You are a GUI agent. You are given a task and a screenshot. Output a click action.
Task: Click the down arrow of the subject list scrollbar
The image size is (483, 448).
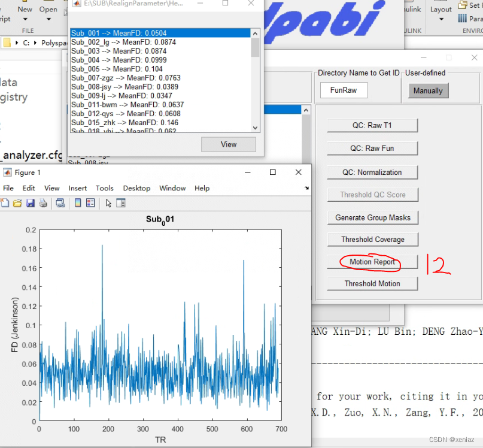[x=255, y=127]
